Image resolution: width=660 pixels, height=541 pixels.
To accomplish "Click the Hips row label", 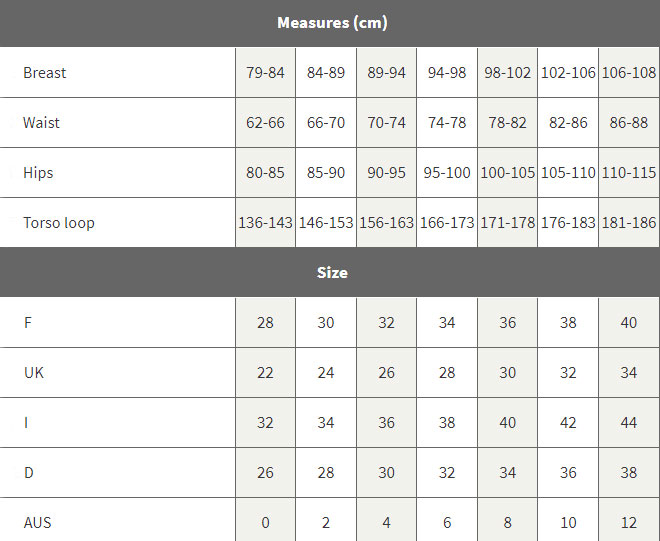I will coord(39,173).
